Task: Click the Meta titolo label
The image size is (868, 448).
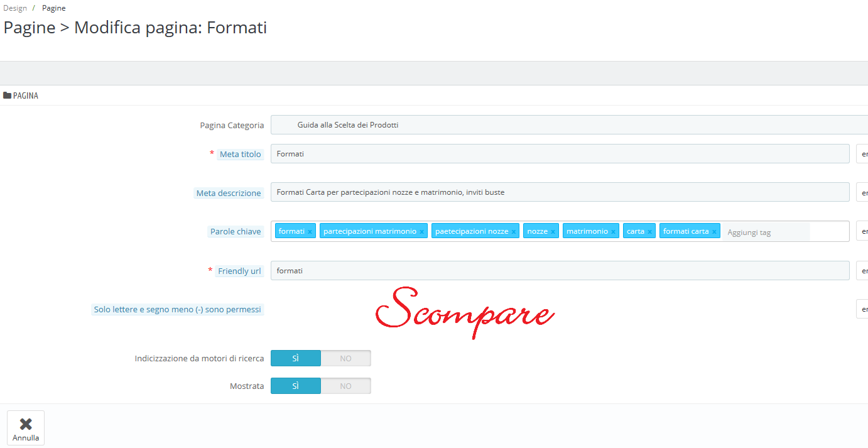Action: 240,154
